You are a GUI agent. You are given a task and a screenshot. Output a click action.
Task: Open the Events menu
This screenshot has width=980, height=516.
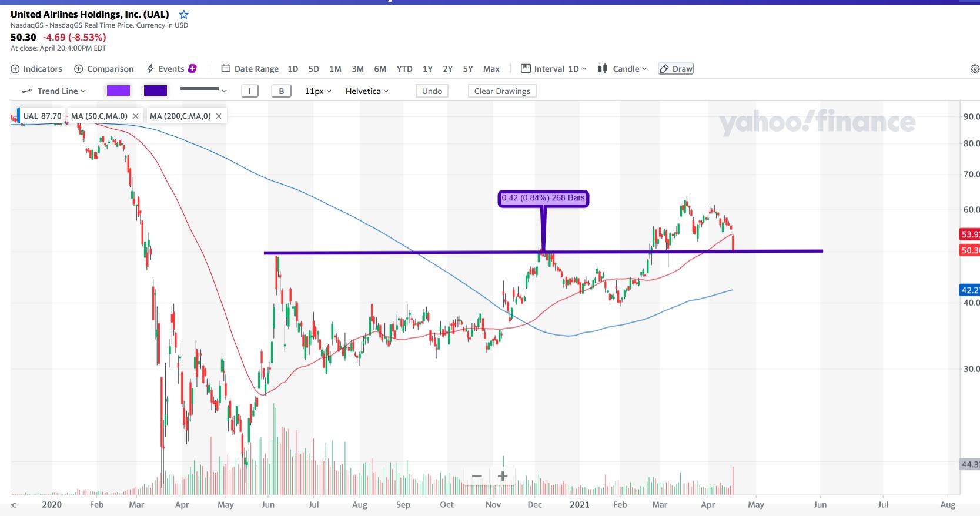[x=165, y=69]
